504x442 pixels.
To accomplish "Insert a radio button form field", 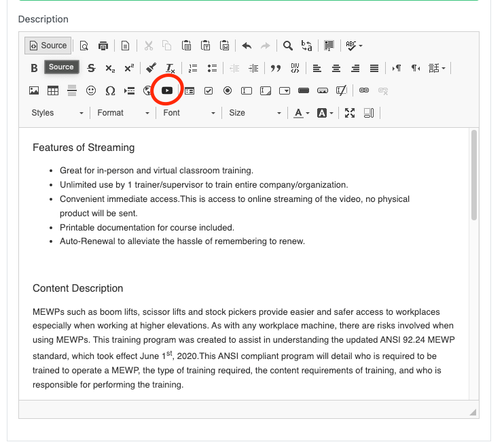I will [x=228, y=90].
